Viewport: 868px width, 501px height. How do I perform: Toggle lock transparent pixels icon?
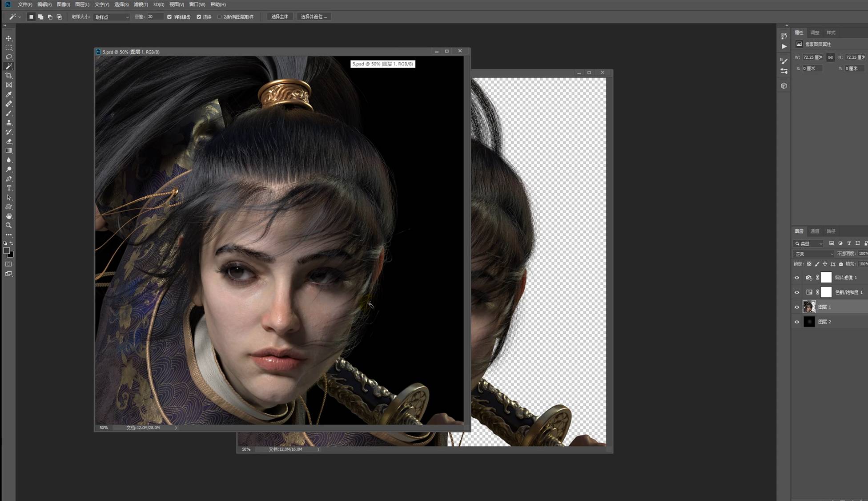tap(809, 264)
